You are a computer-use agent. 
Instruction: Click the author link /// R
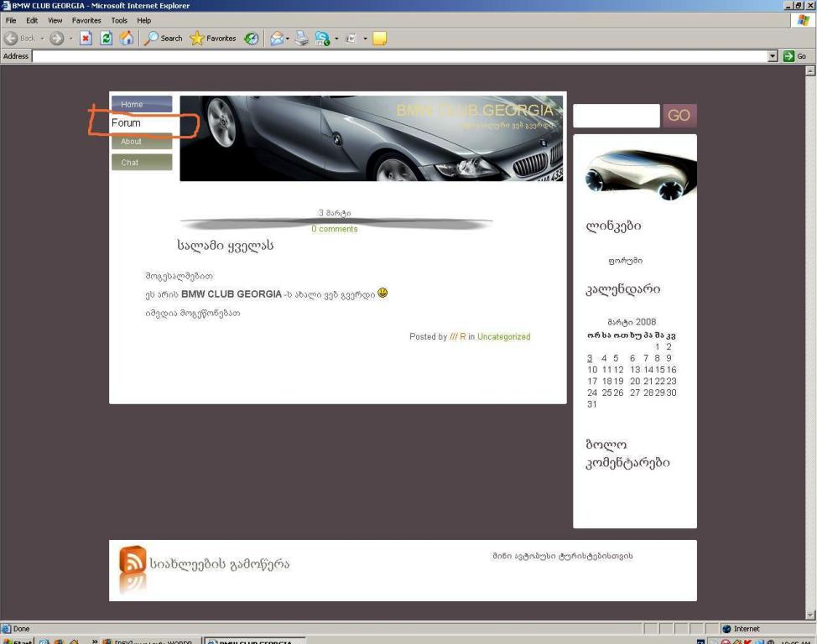coord(458,336)
